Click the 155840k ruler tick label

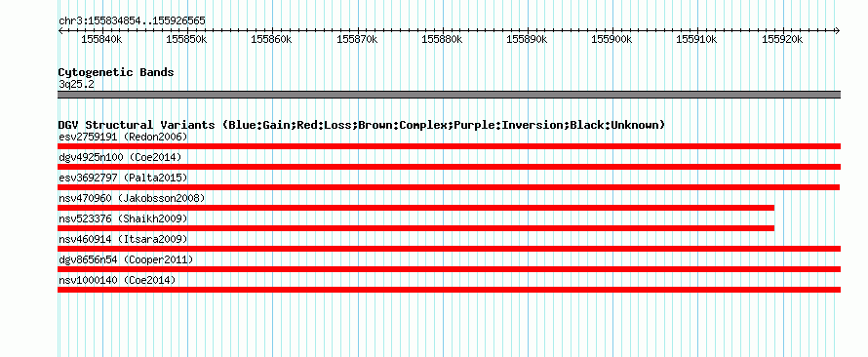coord(101,40)
